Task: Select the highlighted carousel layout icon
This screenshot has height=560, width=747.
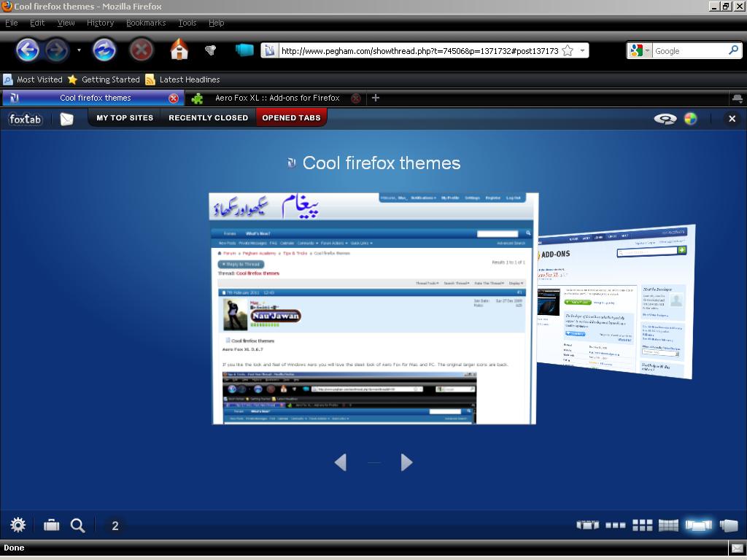Action: point(698,525)
